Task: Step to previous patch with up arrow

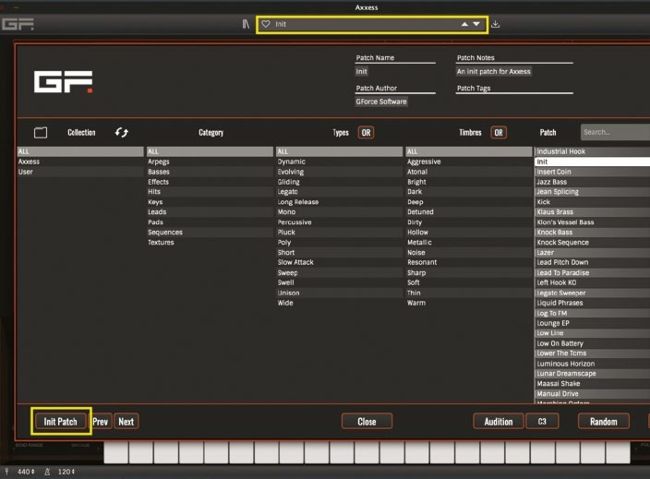Action: (463, 24)
